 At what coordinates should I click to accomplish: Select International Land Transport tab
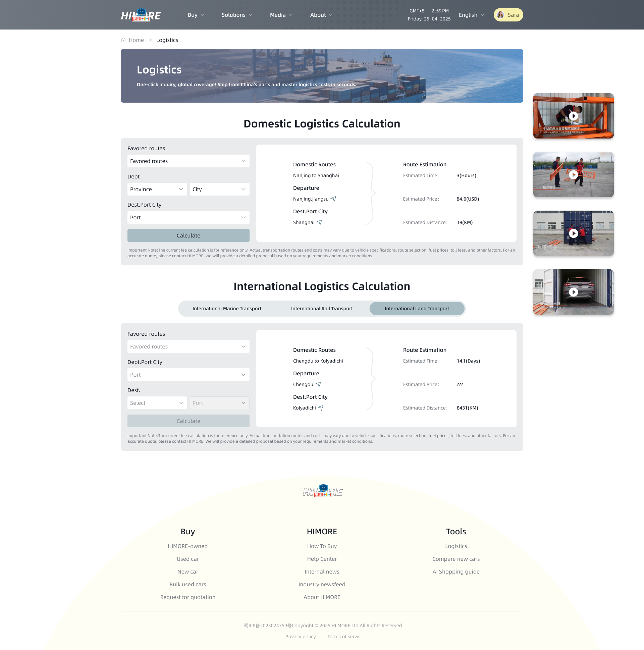(417, 309)
